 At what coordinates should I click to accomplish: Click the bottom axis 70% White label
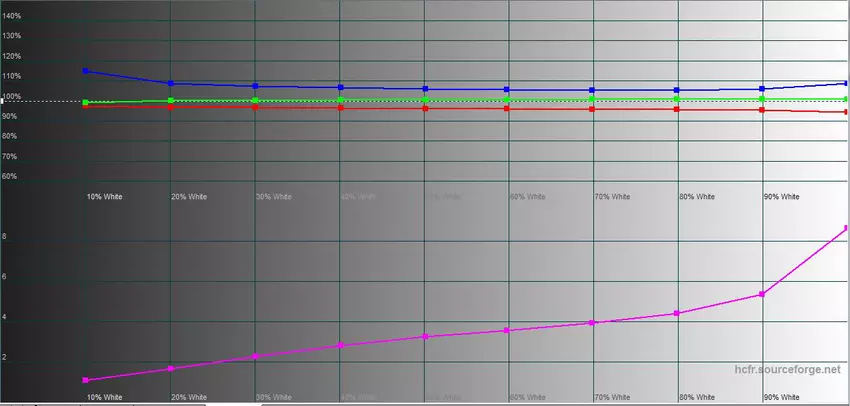coord(613,397)
